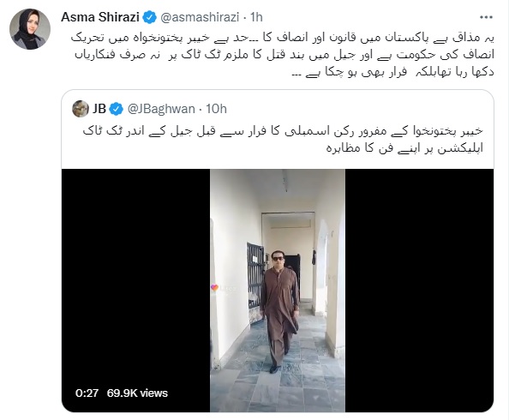509x420 pixels.
Task: Play the video of man walking in corridor
Action: click(278, 291)
